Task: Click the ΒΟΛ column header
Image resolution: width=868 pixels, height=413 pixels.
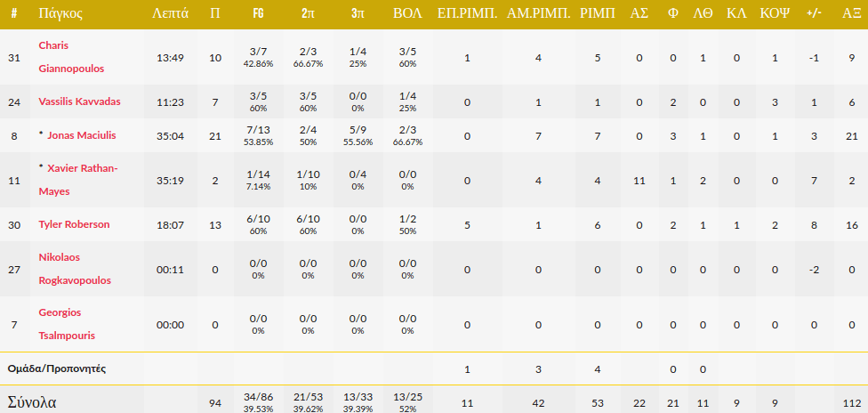Action: coord(408,14)
